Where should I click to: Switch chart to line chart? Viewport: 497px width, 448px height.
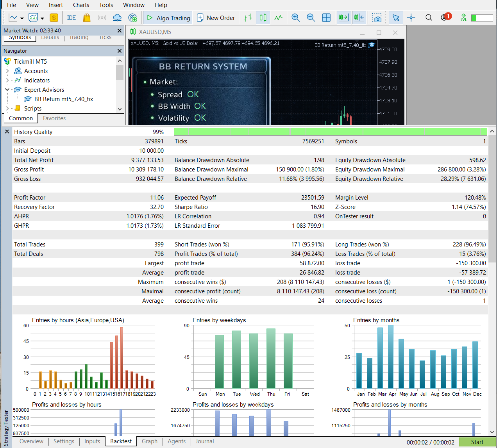[x=278, y=18]
